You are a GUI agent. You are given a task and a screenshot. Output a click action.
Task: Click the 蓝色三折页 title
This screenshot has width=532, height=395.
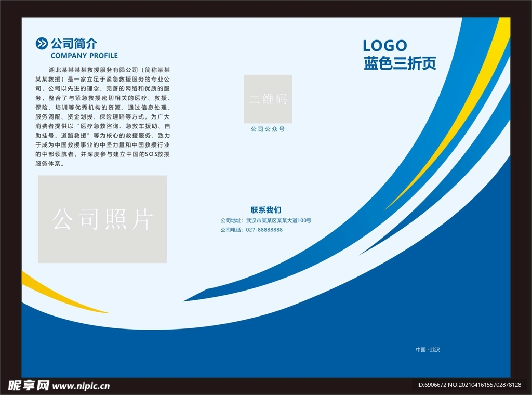click(x=400, y=63)
